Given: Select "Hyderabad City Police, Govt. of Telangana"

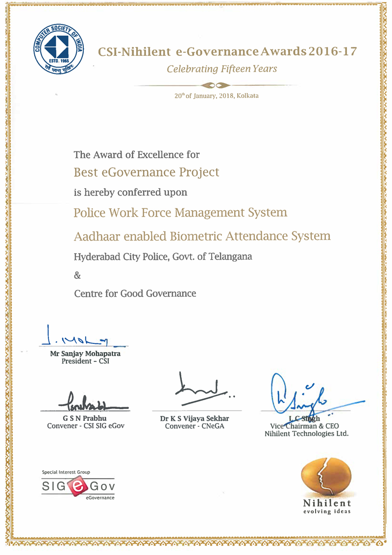Looking at the screenshot, I should click(163, 256).
